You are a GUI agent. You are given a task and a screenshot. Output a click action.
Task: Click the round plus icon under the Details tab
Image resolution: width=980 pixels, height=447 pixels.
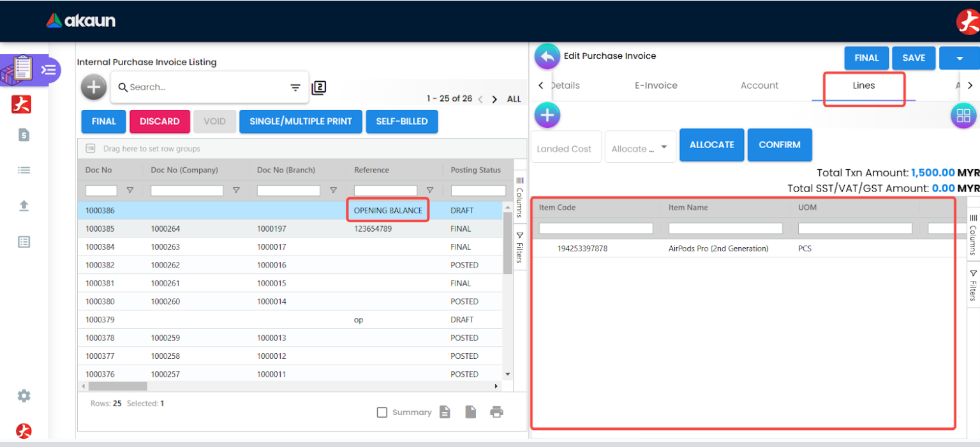[547, 116]
